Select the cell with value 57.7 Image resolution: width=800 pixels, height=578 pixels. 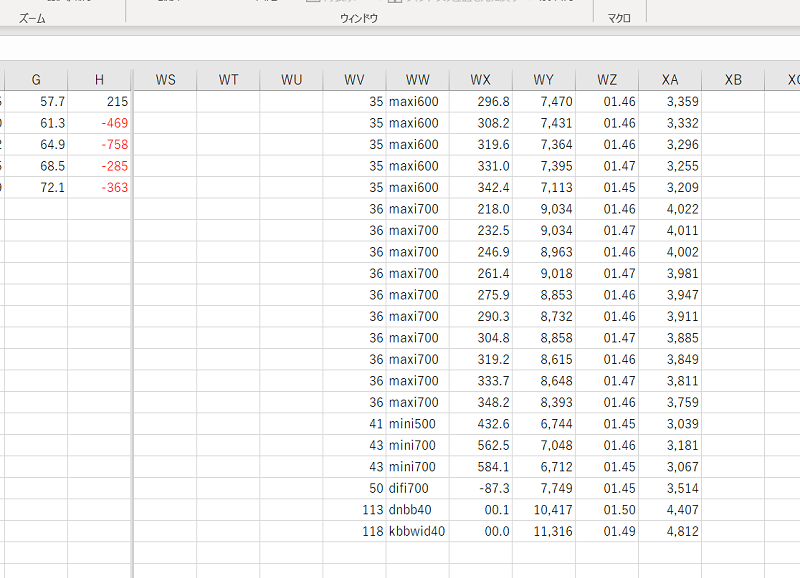(x=36, y=102)
